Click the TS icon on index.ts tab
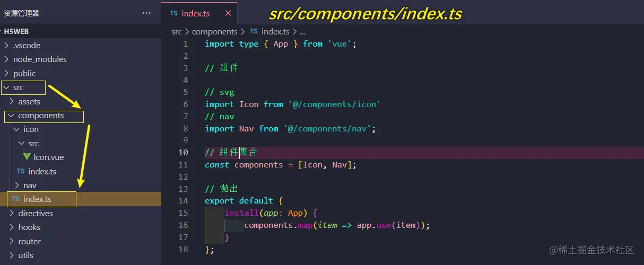 tap(173, 13)
